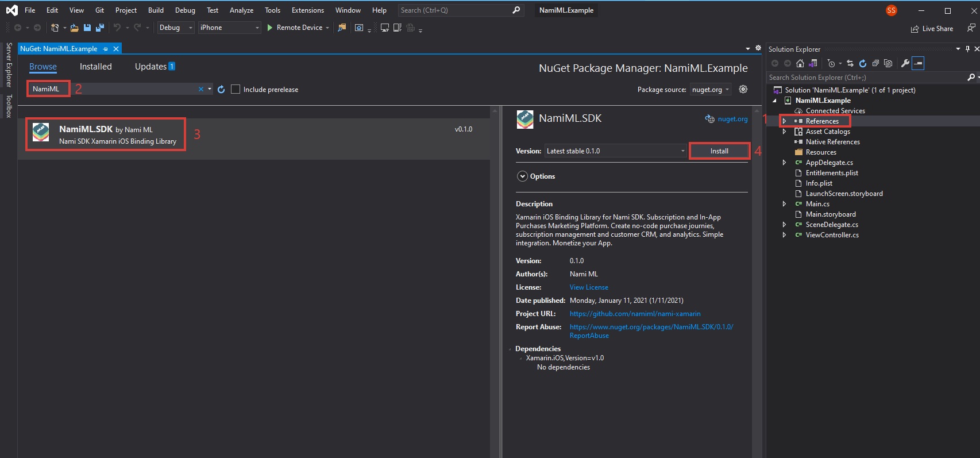Collapse the NamiML.Example project node
The height and width of the screenshot is (458, 980).
(x=774, y=101)
